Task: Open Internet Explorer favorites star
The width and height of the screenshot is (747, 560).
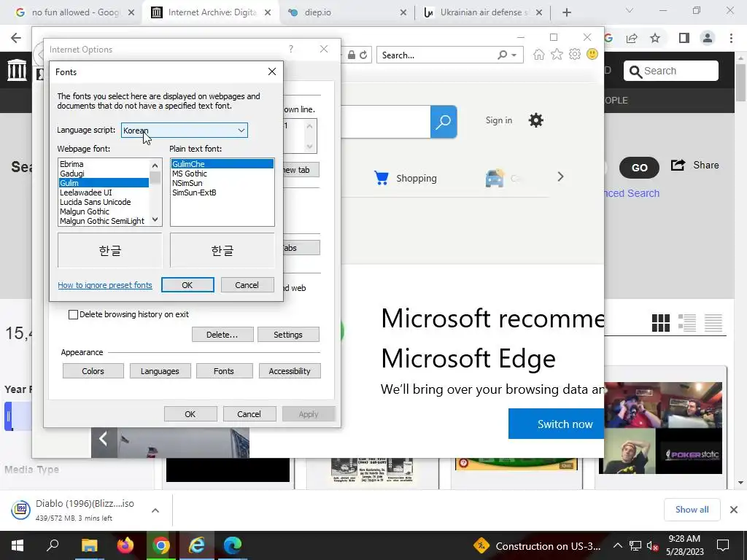Action: [557, 54]
